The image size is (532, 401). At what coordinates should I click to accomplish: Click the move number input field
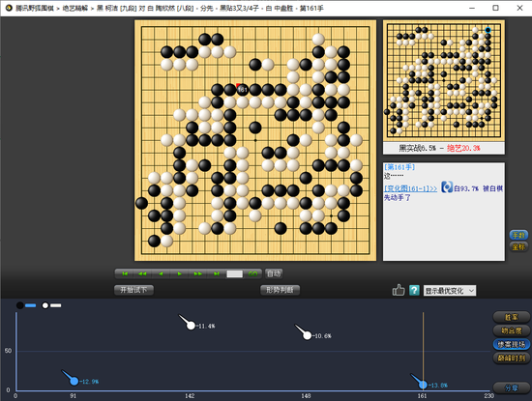[x=235, y=273]
